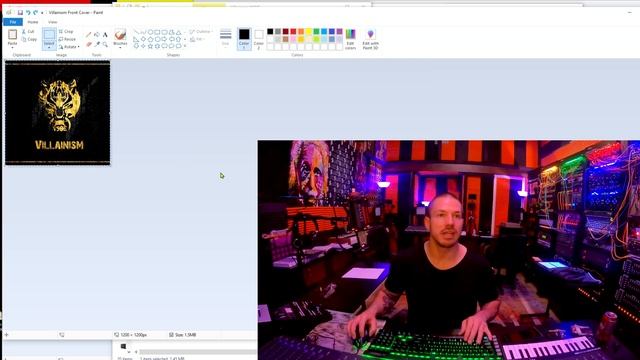Open the Quick Access Toolbar customize arrow

[42, 13]
